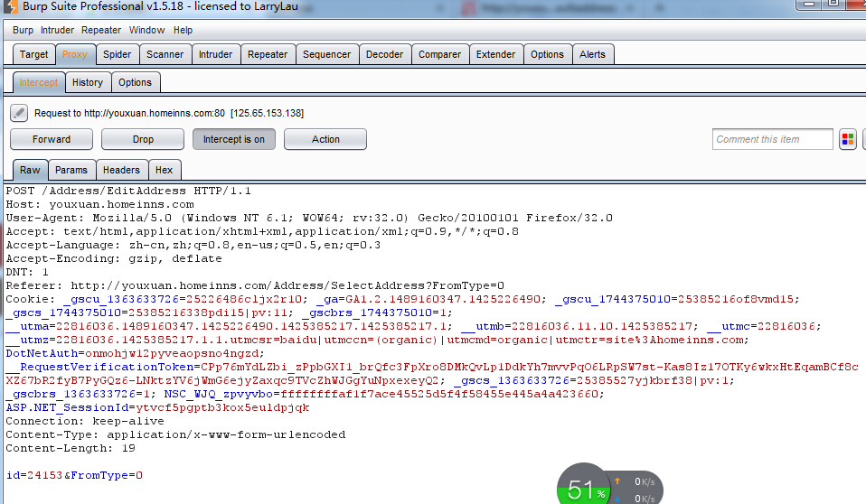Switch to the Hex view tab
The width and height of the screenshot is (866, 504).
coord(164,170)
